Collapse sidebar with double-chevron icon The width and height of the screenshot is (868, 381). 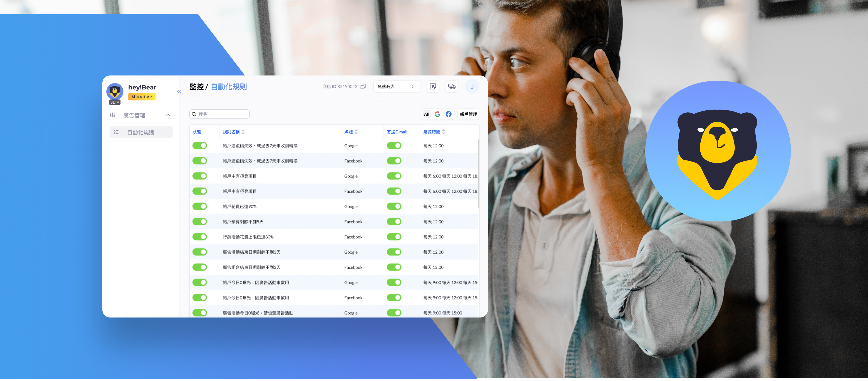179,91
